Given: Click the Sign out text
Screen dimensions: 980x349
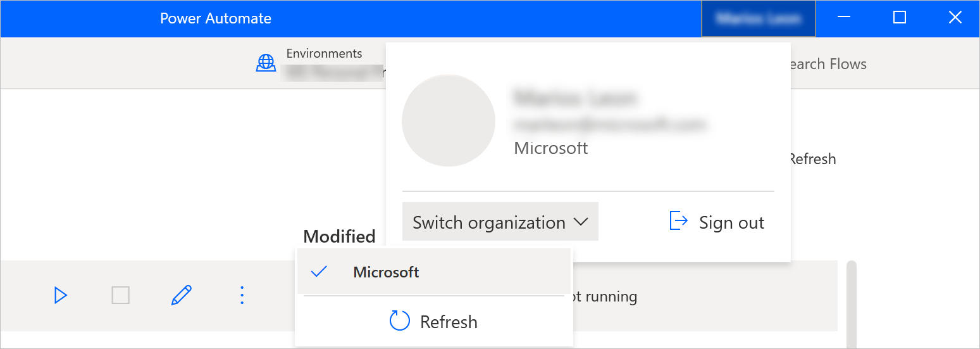Looking at the screenshot, I should pos(731,223).
